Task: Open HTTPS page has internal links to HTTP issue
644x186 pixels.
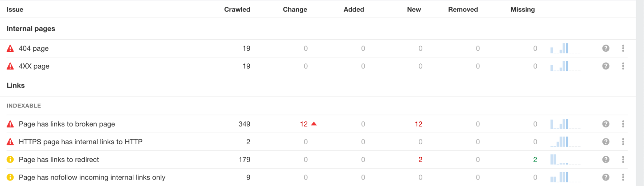Action: pyautogui.click(x=81, y=142)
